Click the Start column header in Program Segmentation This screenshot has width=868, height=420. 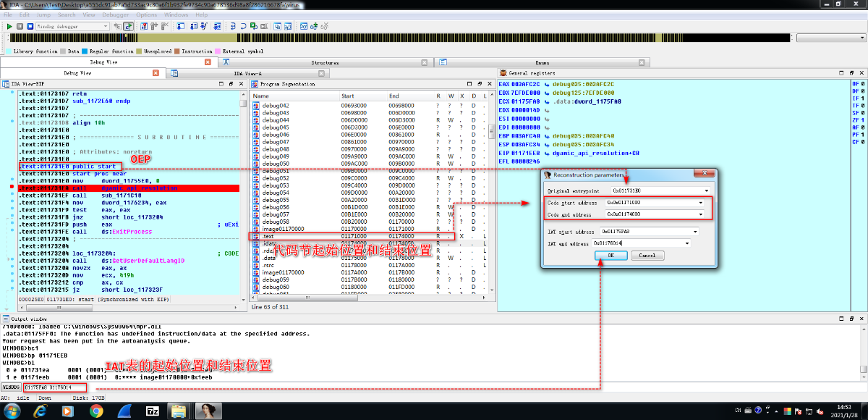(x=363, y=96)
